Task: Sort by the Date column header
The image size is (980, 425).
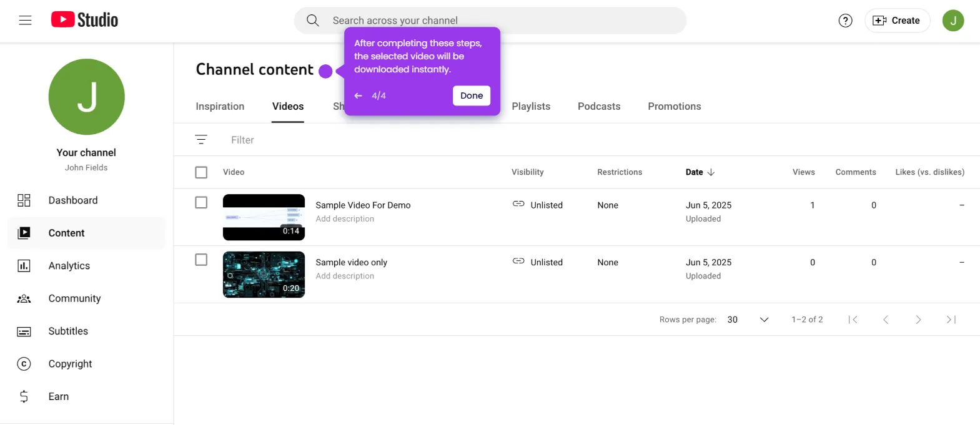Action: coord(694,172)
